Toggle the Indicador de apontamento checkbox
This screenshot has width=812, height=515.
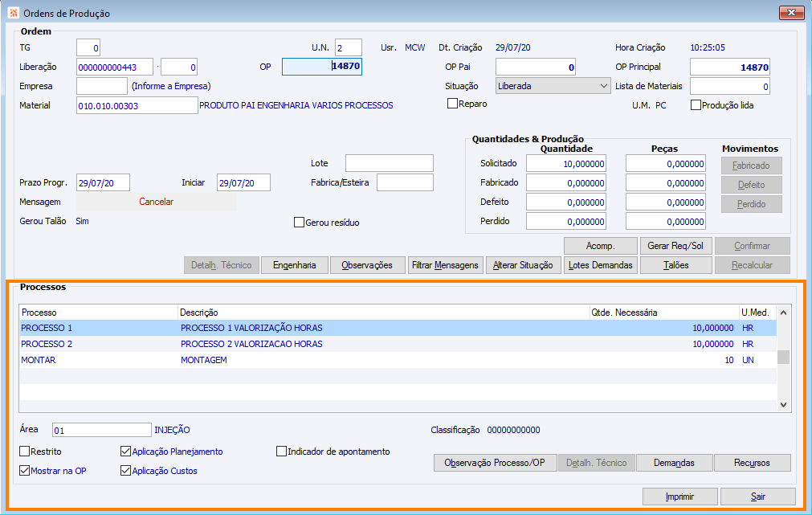[282, 452]
